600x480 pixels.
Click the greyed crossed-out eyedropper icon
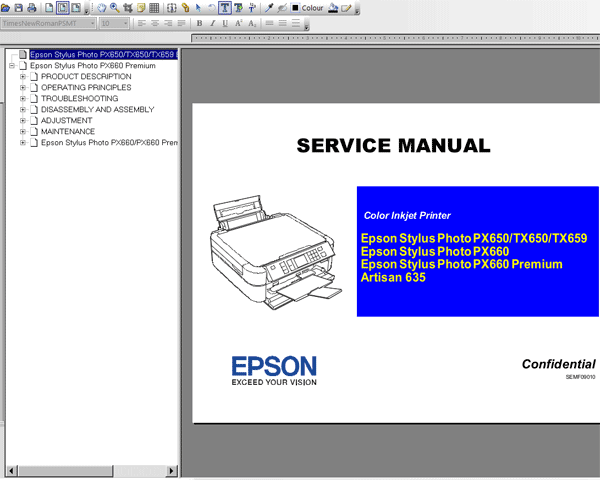click(x=282, y=8)
